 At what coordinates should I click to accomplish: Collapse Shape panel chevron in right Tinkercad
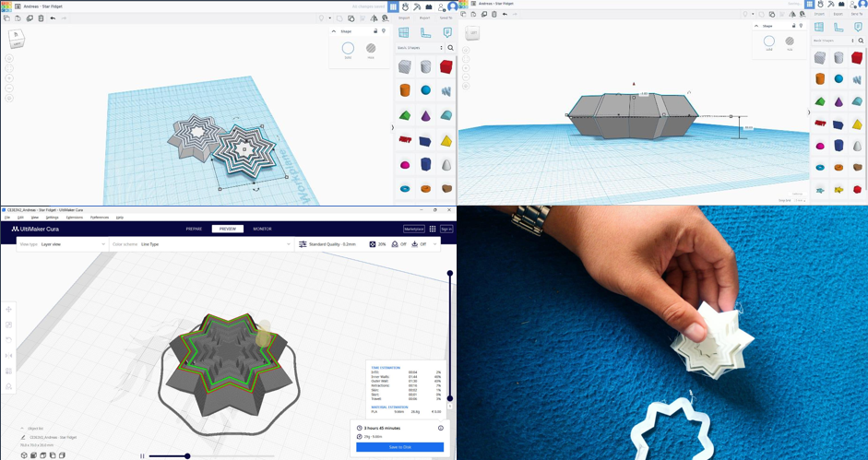coord(757,26)
